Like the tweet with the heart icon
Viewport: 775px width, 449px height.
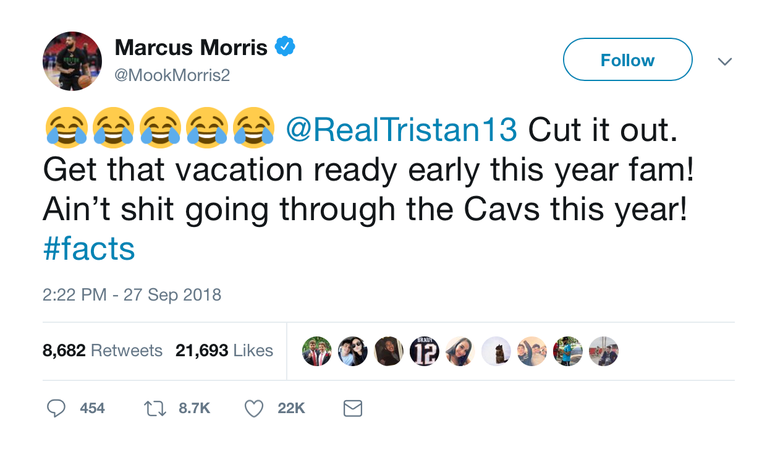pyautogui.click(x=254, y=408)
